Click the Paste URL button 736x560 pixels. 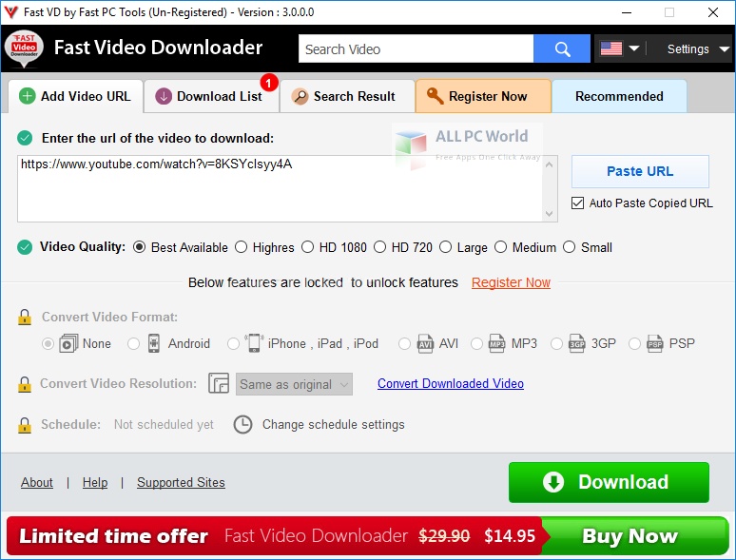click(x=640, y=171)
